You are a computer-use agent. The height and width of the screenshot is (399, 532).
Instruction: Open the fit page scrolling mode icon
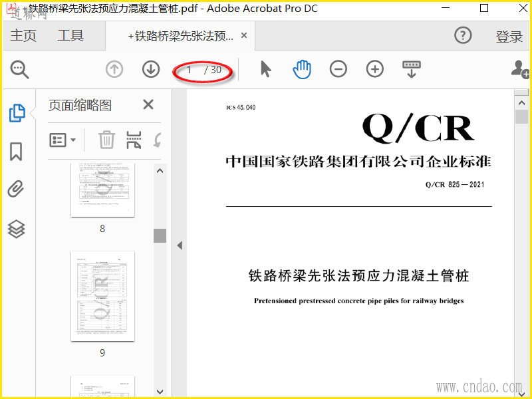click(x=412, y=69)
